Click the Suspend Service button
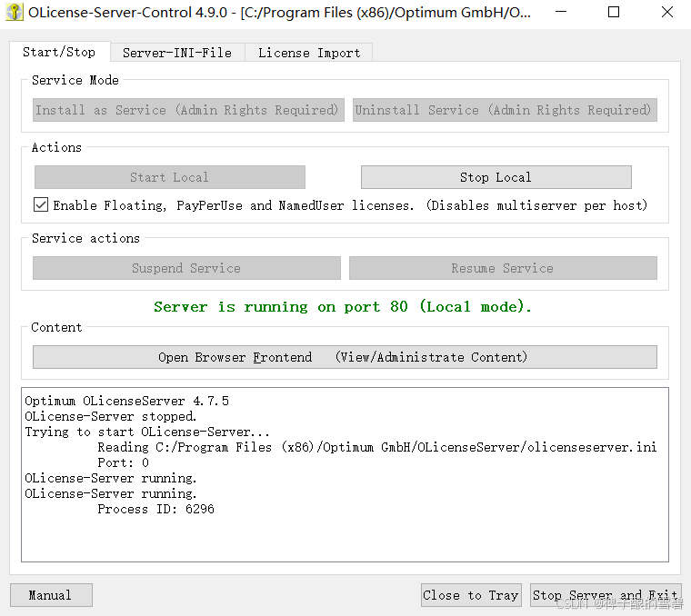Viewport: 691px width, 616px height. click(186, 268)
